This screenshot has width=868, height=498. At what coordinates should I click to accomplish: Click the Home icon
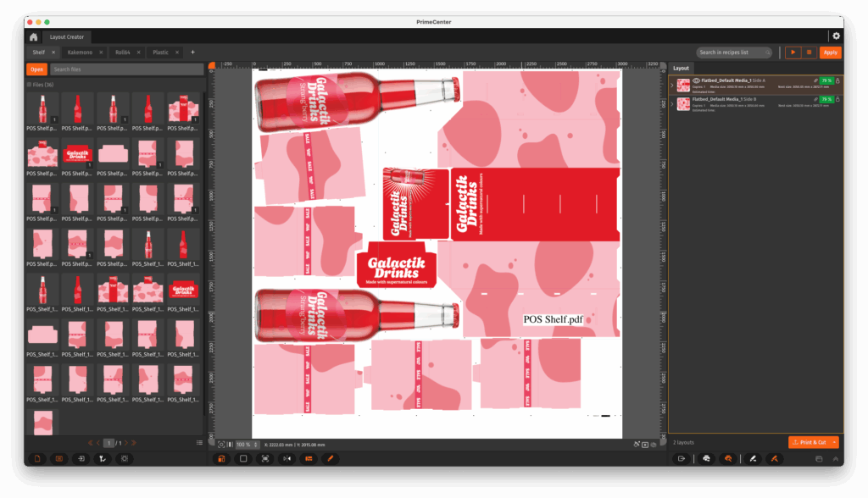point(33,36)
